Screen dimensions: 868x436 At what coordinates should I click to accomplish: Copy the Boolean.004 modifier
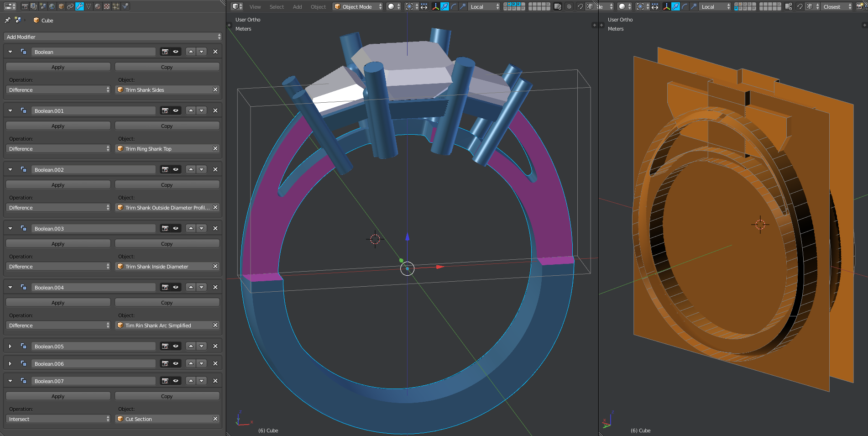[167, 302]
